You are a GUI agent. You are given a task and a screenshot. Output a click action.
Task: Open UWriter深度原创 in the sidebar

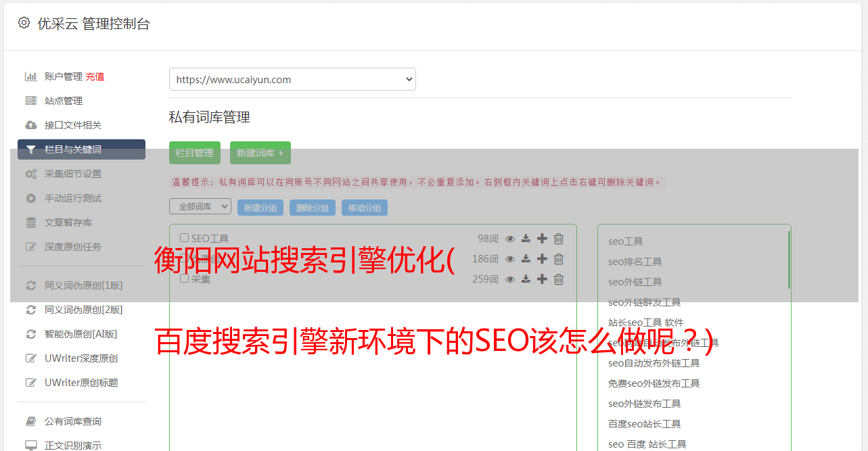pyautogui.click(x=81, y=358)
